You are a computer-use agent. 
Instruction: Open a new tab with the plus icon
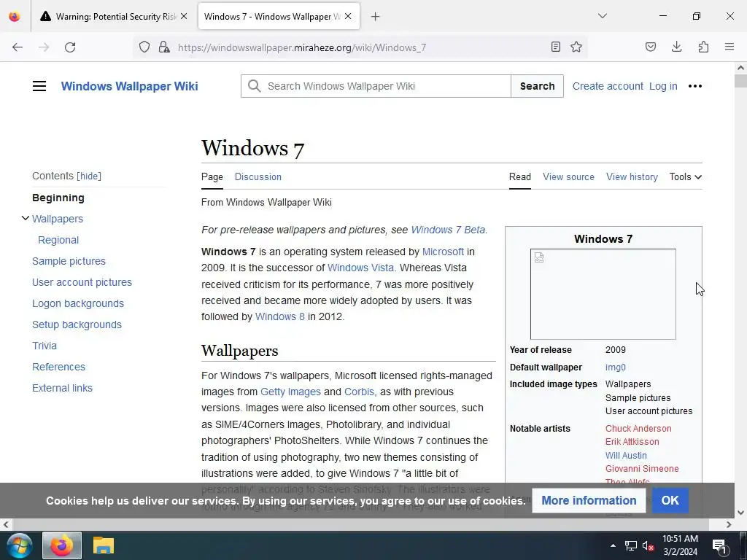[376, 17]
